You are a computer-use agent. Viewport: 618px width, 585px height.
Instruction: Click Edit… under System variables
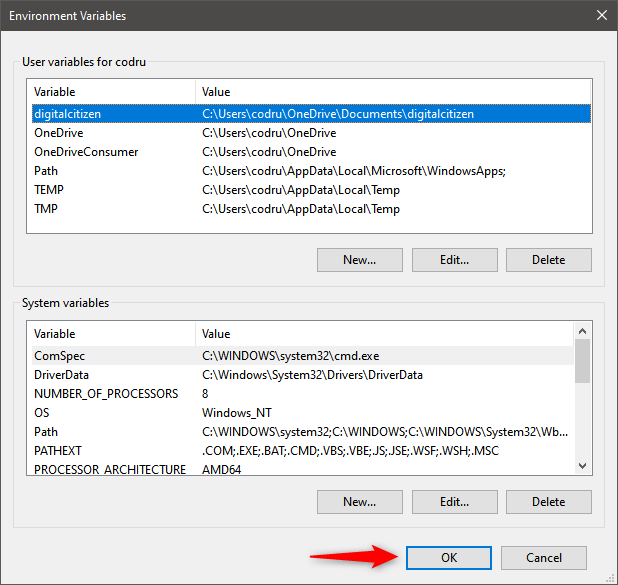tap(454, 502)
